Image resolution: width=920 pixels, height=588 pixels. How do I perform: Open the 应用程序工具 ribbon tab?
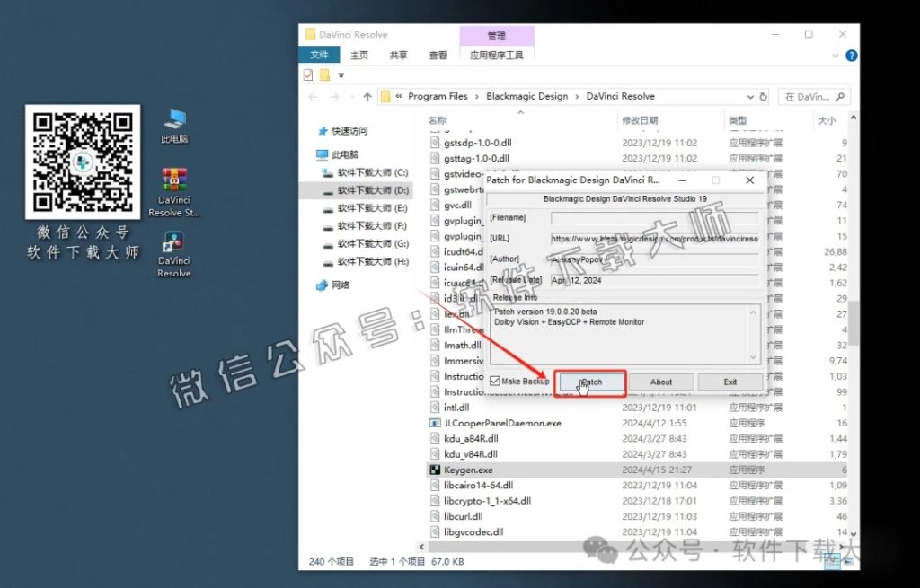click(x=497, y=55)
